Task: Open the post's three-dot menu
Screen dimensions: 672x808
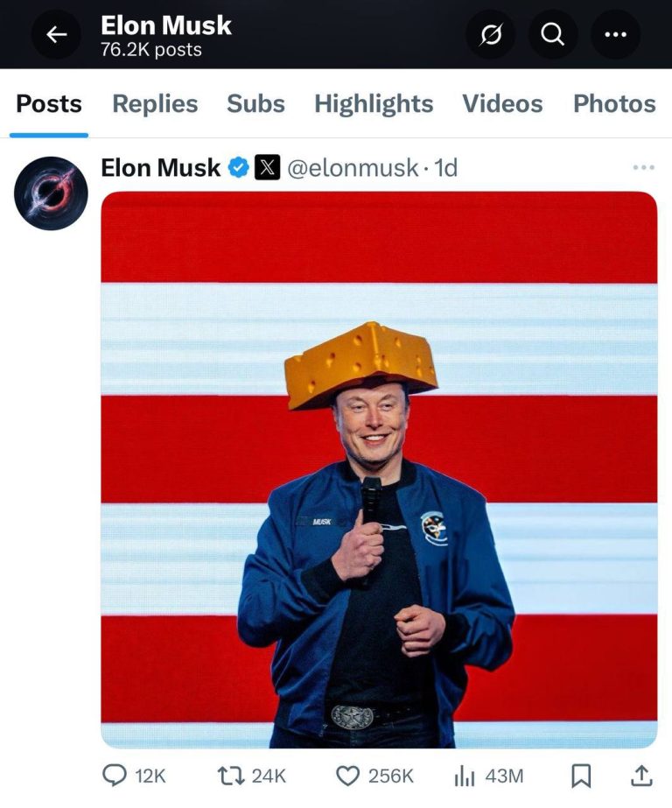Action: tap(644, 167)
